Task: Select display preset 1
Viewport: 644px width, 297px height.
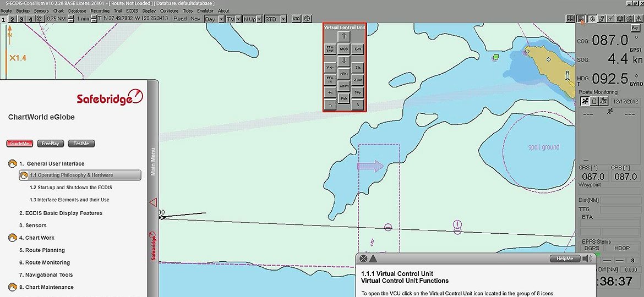Action: 4,19
